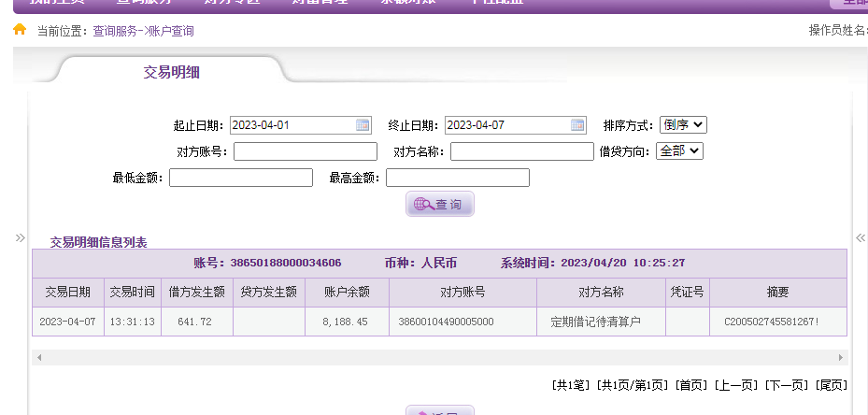Jump to 尾页 last page
868x415 pixels.
click(x=831, y=385)
